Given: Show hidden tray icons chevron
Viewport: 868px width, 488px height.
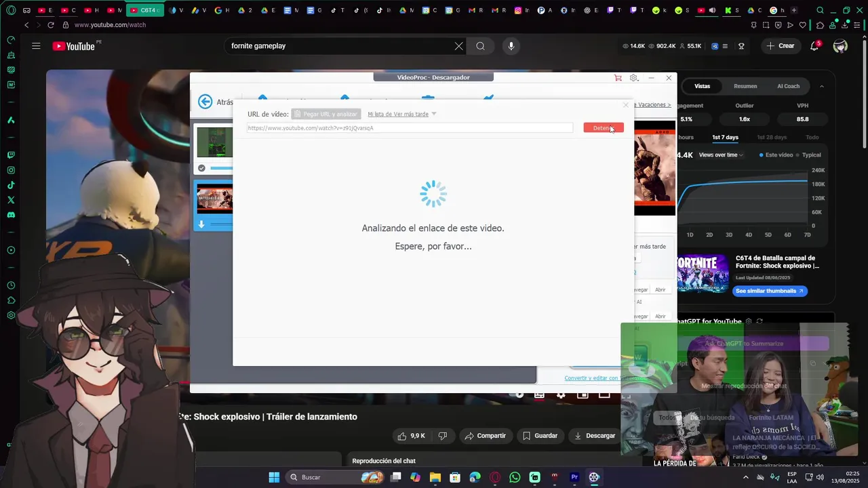Looking at the screenshot, I should click(x=746, y=477).
